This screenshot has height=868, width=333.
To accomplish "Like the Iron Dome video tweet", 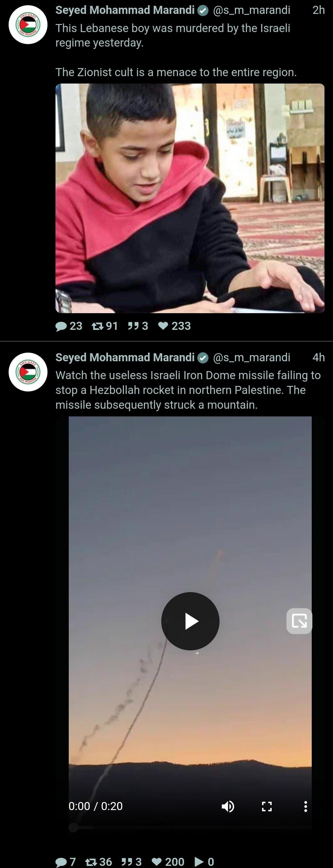I will tap(168, 862).
